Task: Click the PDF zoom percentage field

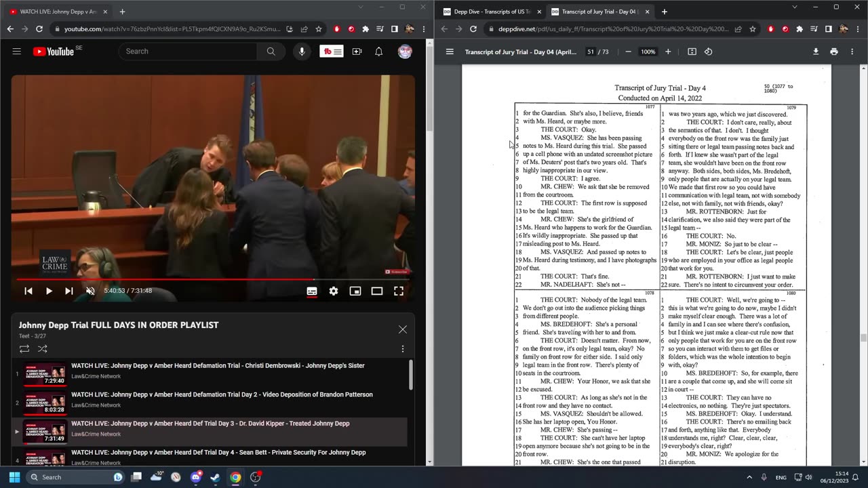Action: (x=648, y=52)
